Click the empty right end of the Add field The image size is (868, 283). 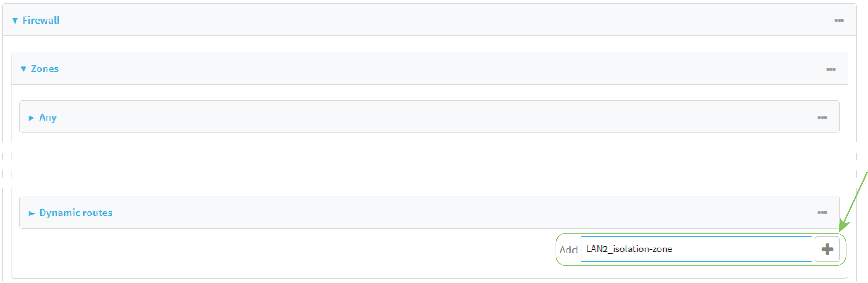tap(775, 249)
